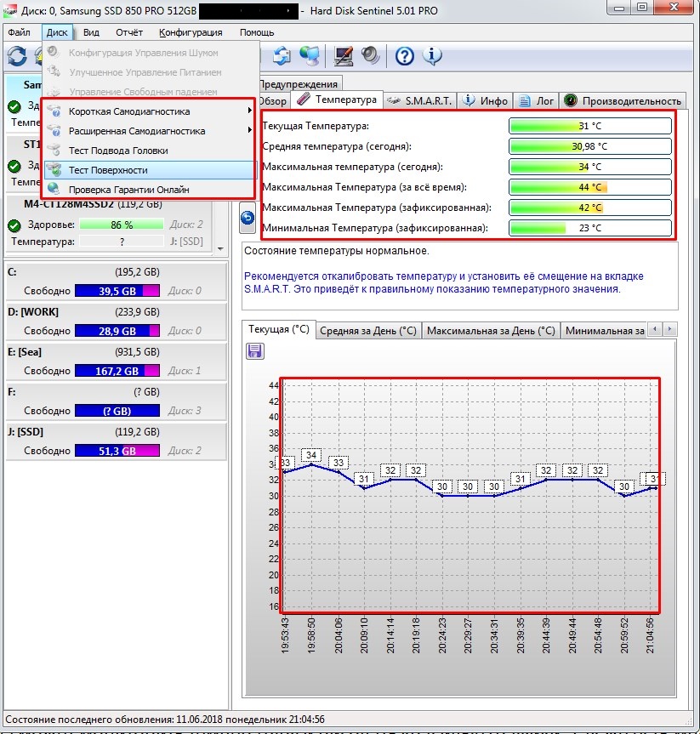Click E: [Sea] free bar 167,2 GB
This screenshot has width=700, height=734.
[x=117, y=371]
